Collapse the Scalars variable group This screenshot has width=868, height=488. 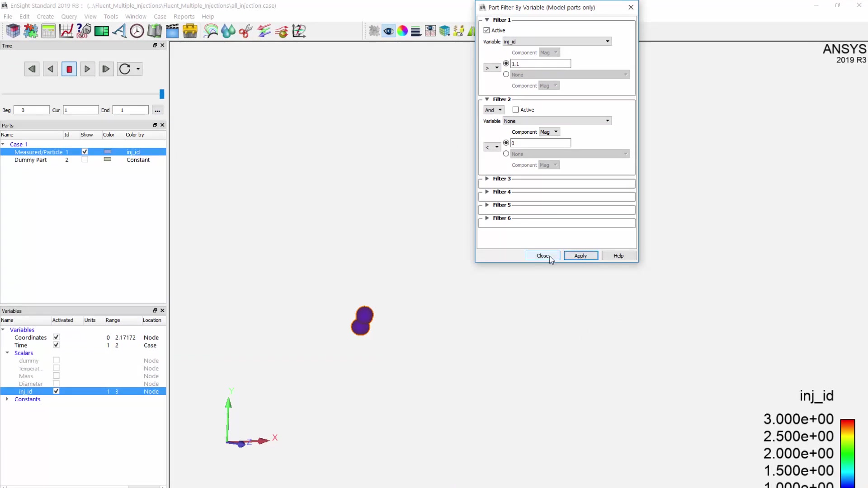click(8, 353)
